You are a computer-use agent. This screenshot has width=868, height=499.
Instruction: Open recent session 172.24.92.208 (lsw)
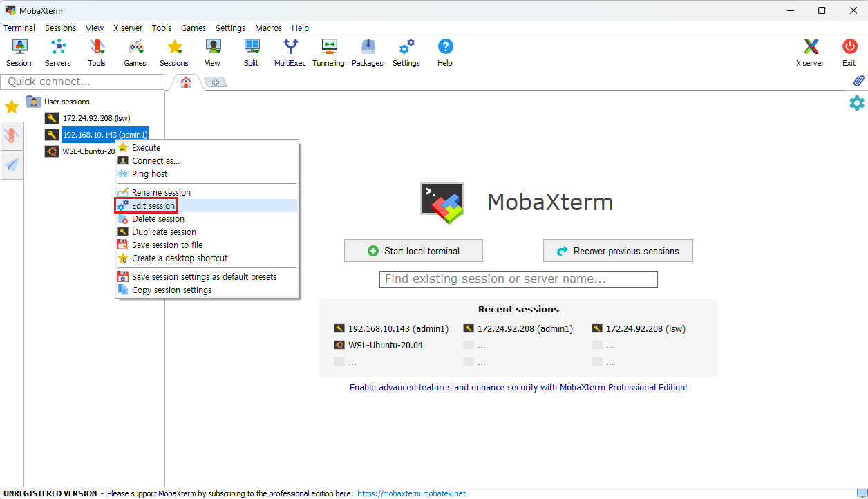click(x=639, y=329)
